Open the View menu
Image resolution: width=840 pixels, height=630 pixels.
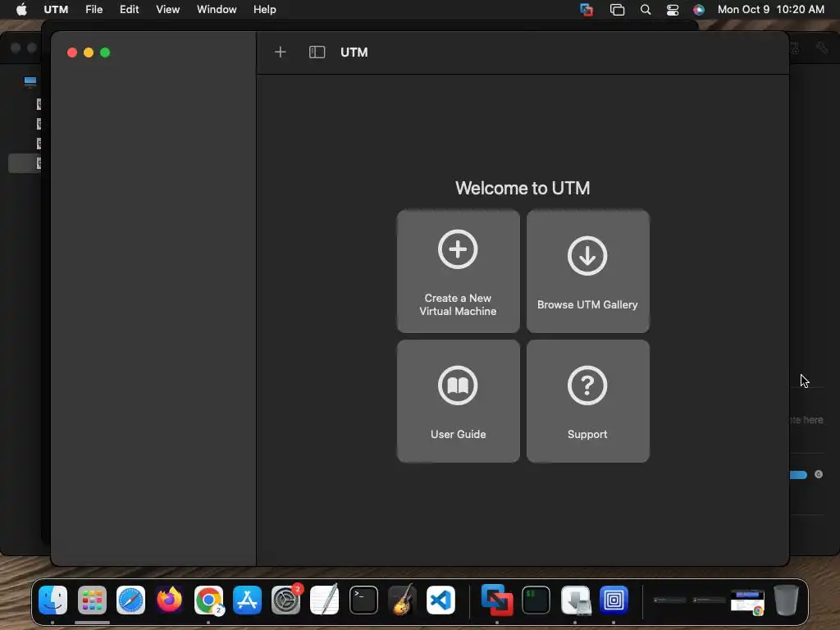[x=167, y=10]
